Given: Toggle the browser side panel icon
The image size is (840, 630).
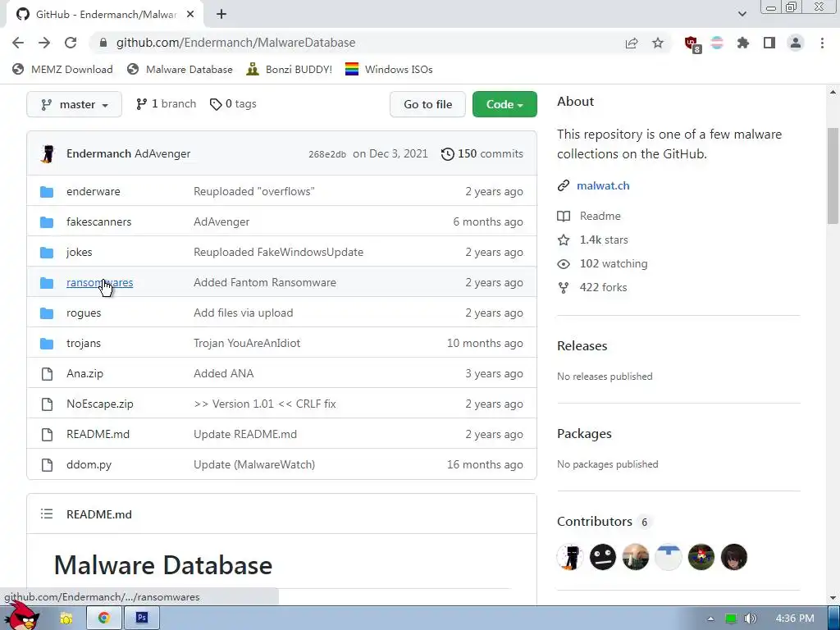Looking at the screenshot, I should 769,43.
